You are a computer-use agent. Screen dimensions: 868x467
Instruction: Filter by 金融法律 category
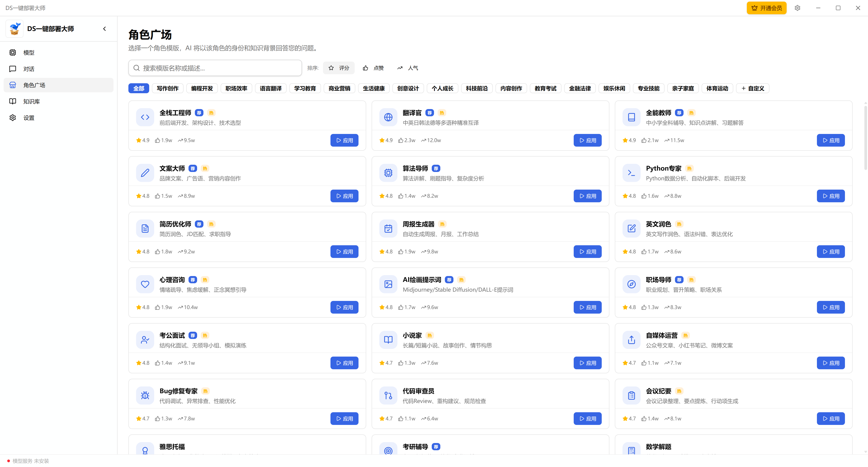580,88
